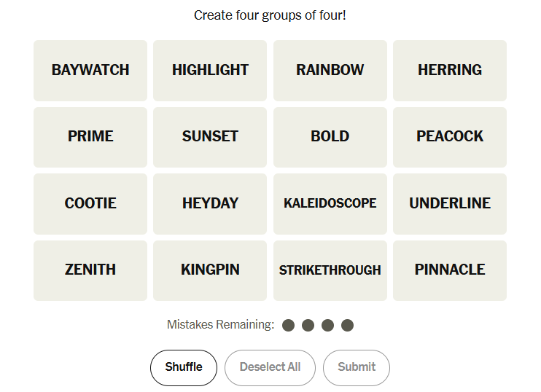
Task: Select the UNDERLINE tile
Action: coord(449,203)
